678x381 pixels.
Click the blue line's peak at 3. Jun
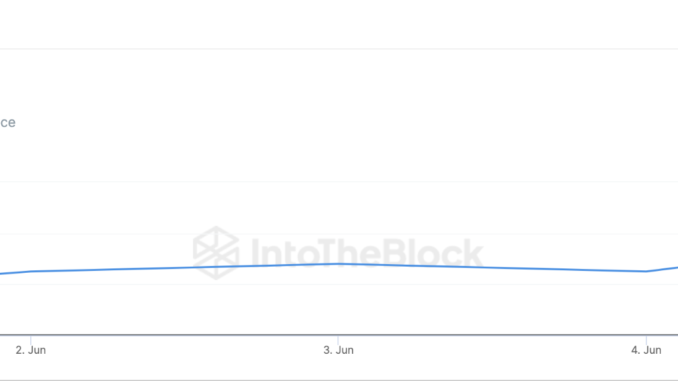tap(339, 263)
